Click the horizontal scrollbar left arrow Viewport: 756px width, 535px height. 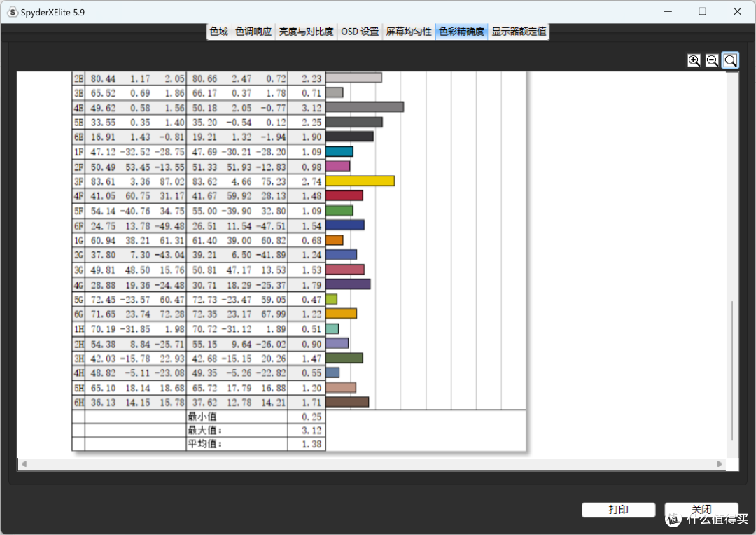[24, 464]
